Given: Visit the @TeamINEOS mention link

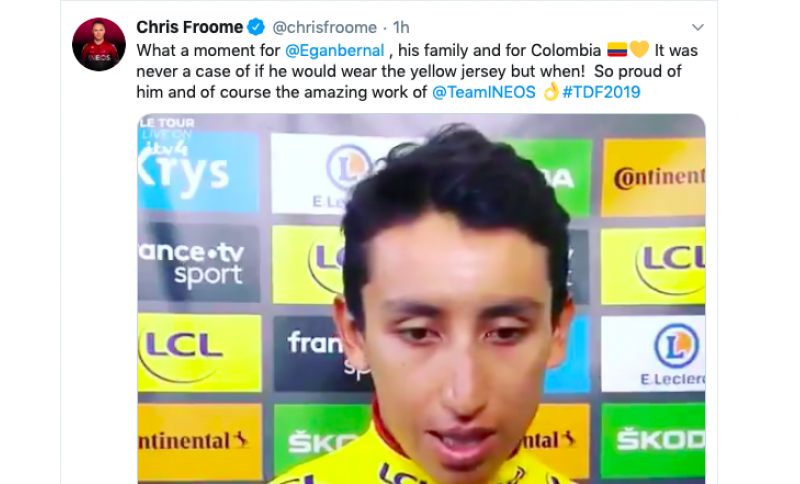Looking at the screenshot, I should point(484,92).
